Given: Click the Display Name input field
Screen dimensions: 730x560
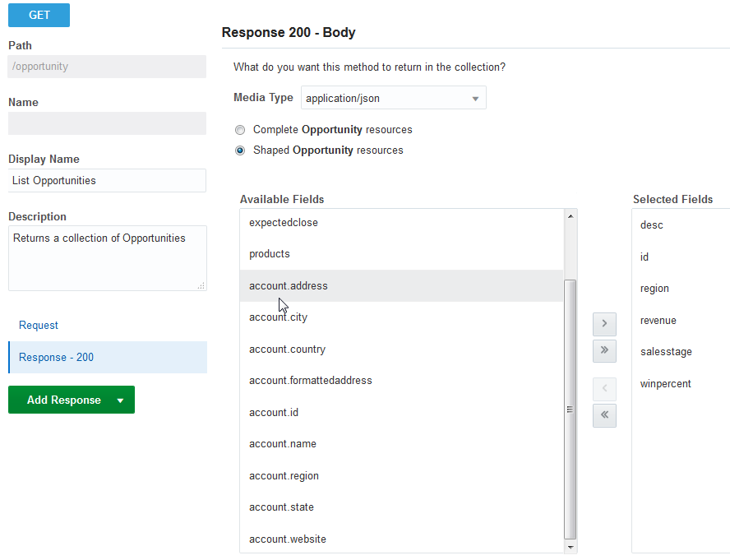Looking at the screenshot, I should tap(107, 181).
